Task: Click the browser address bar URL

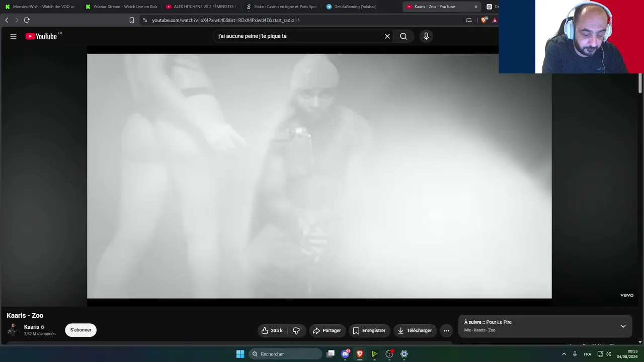Action: tap(226, 20)
